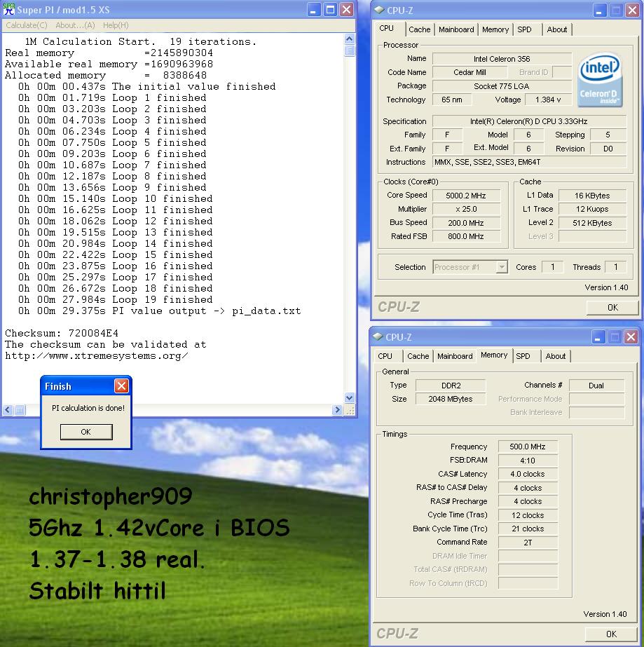Select CPU tab in top CPU-Z window
This screenshot has height=647, width=644.
tap(387, 28)
